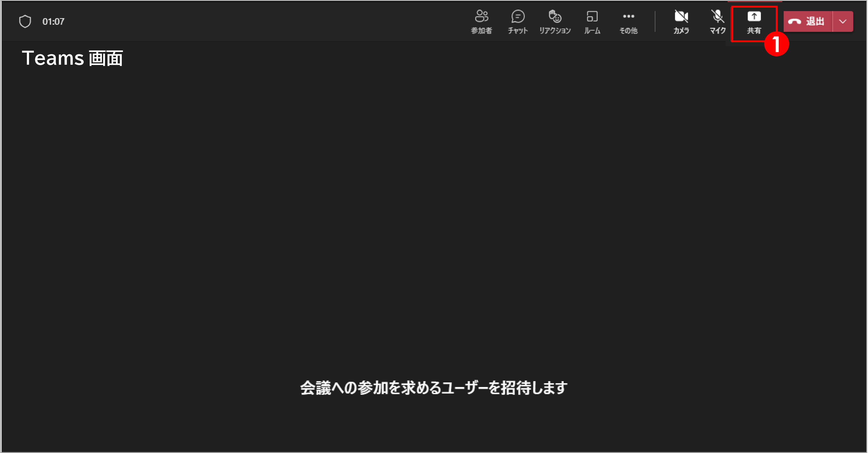
Task: Click the 共有 share content button
Action: (754, 23)
